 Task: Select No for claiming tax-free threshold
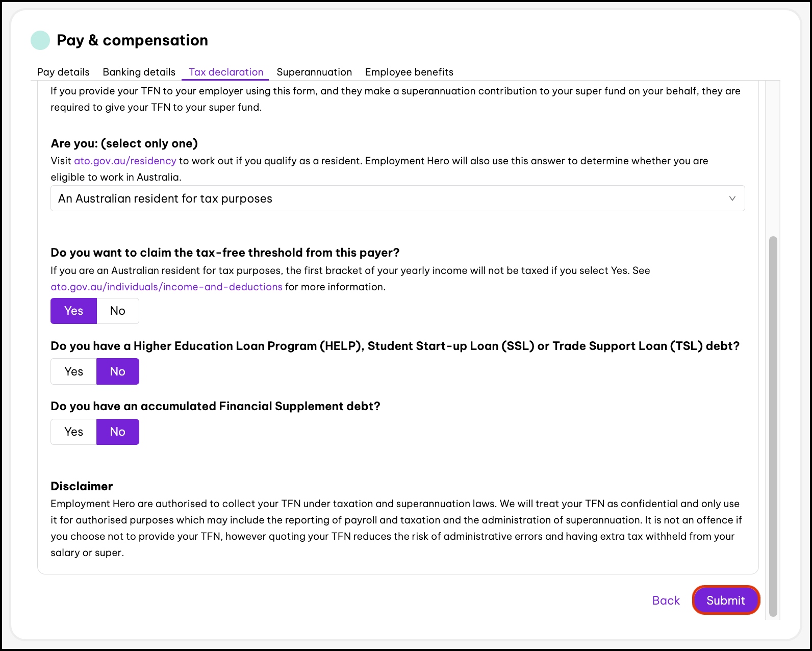pos(118,311)
